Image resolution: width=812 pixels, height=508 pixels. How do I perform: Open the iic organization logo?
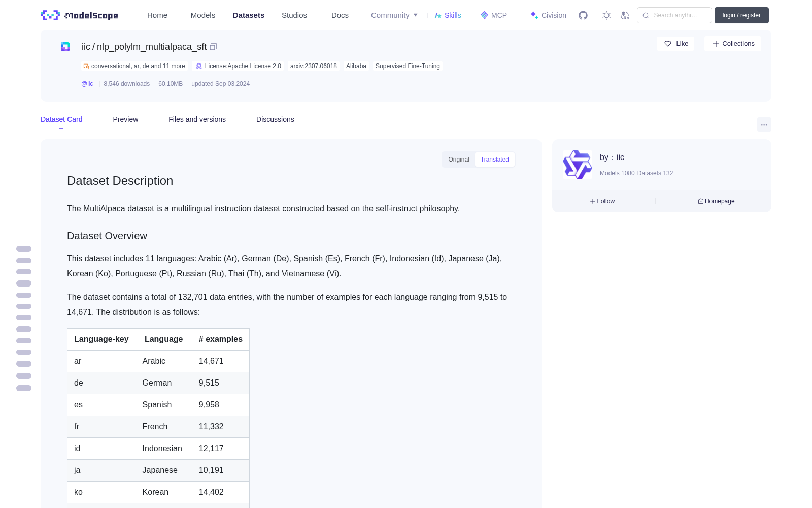pyautogui.click(x=578, y=165)
